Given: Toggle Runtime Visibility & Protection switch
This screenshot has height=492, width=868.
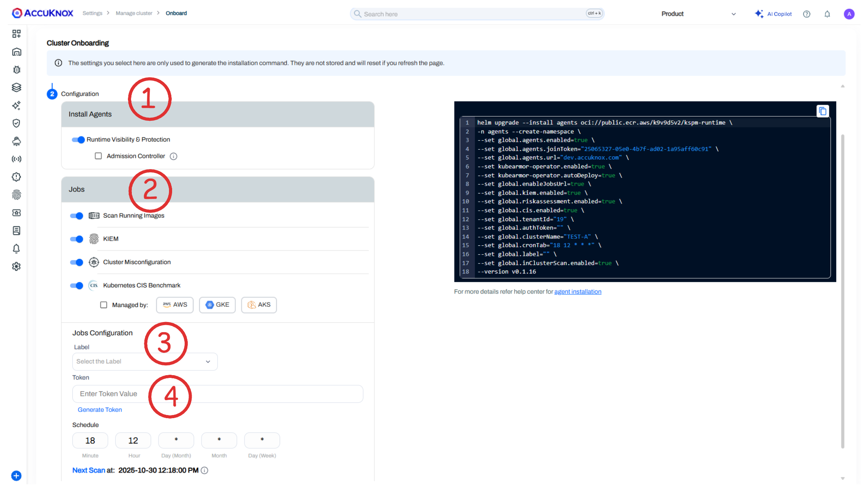Looking at the screenshot, I should tap(78, 140).
